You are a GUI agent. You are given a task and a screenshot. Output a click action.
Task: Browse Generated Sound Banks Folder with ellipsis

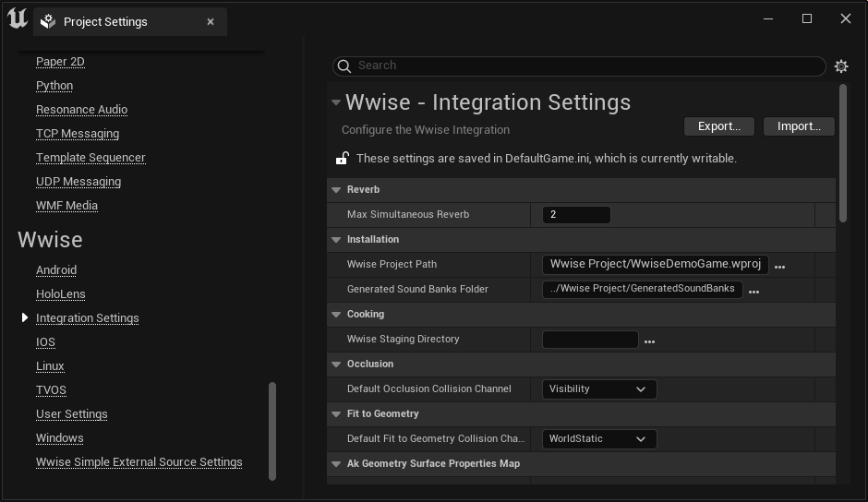point(753,291)
